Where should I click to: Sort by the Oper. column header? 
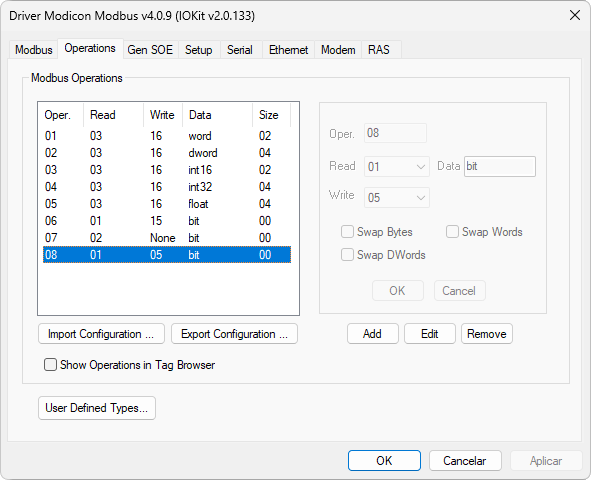(60, 115)
